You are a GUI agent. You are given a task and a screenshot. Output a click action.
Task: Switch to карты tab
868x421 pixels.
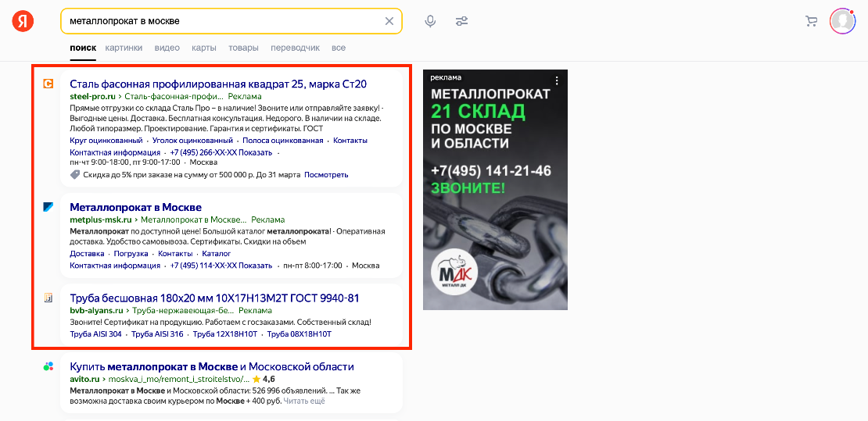204,48
